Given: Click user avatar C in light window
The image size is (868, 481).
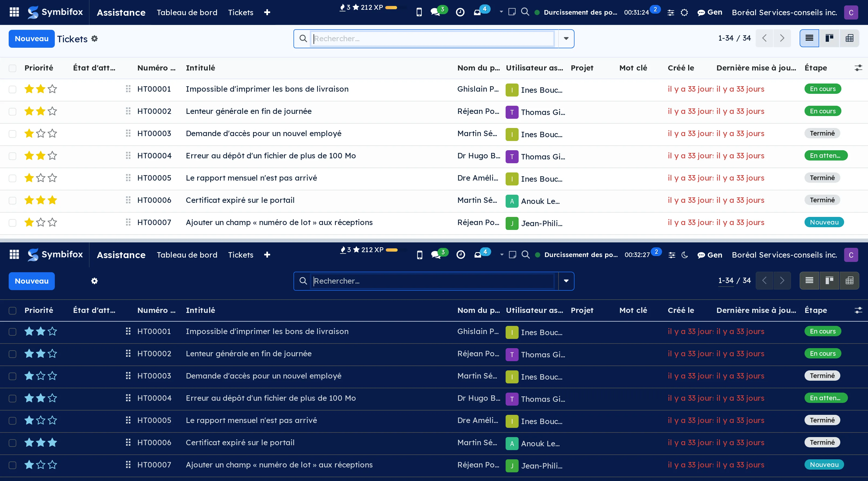Looking at the screenshot, I should click(x=851, y=12).
